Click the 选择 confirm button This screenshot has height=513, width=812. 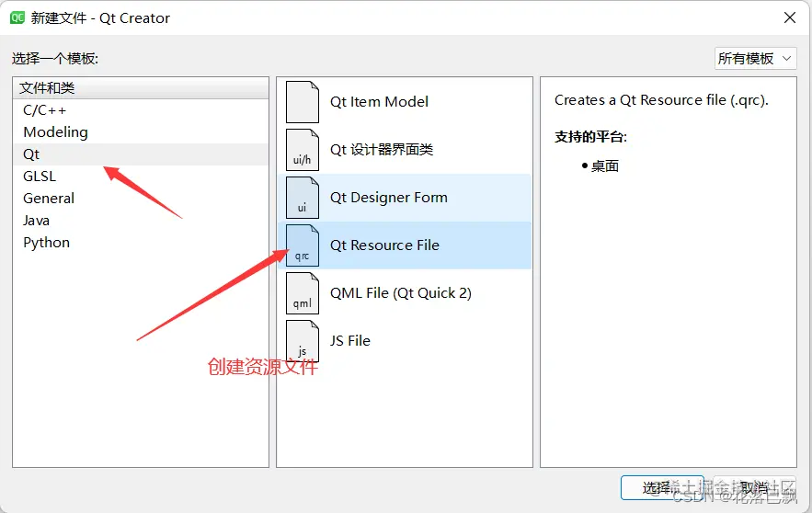pos(662,487)
